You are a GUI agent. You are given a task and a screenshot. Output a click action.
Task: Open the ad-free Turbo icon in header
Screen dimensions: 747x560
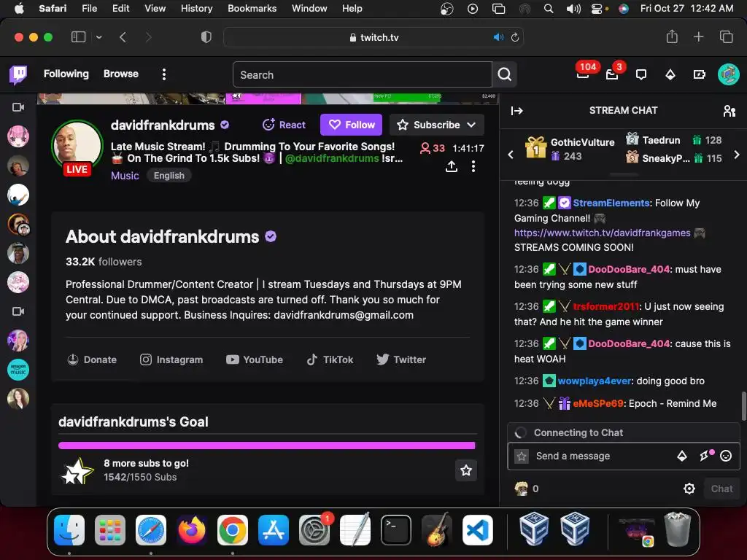699,74
